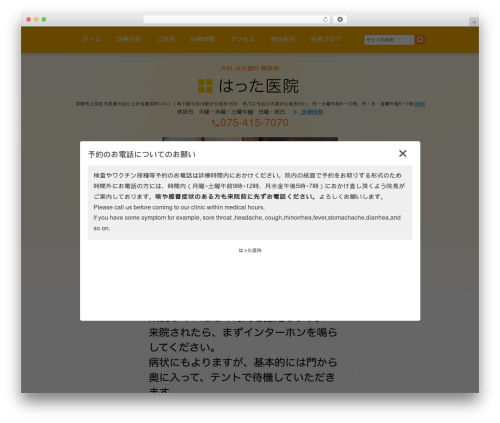Click the yellow macOS minimize button
The height and width of the screenshot is (423, 500).
pyautogui.click(x=36, y=20)
